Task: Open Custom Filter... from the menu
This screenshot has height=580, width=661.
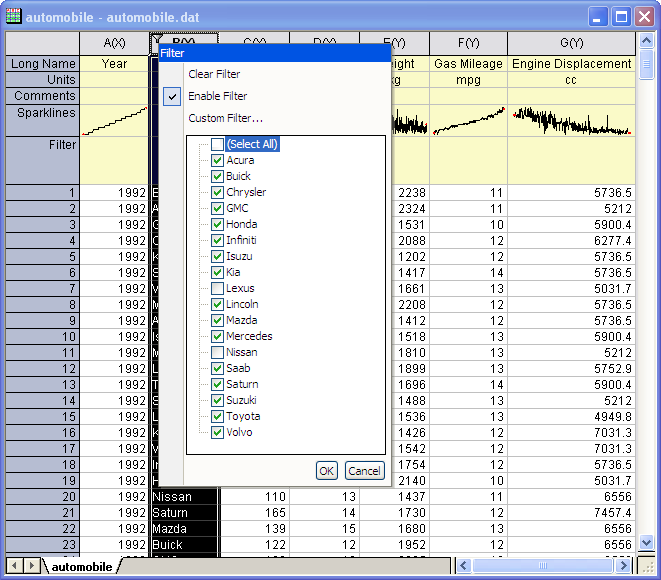Action: pos(226,118)
